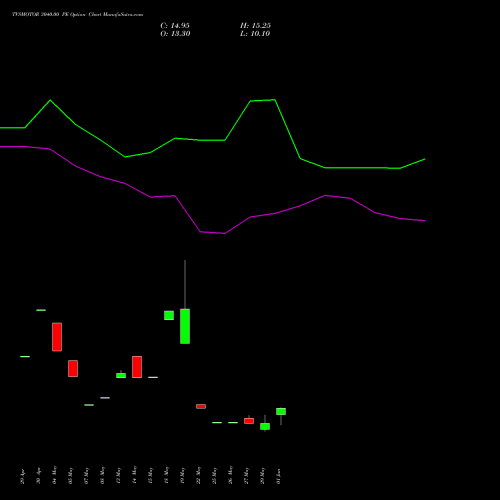Screen dimensions: 500x500
Task: Select the 04 May date label
Action: pyautogui.click(x=55, y=475)
